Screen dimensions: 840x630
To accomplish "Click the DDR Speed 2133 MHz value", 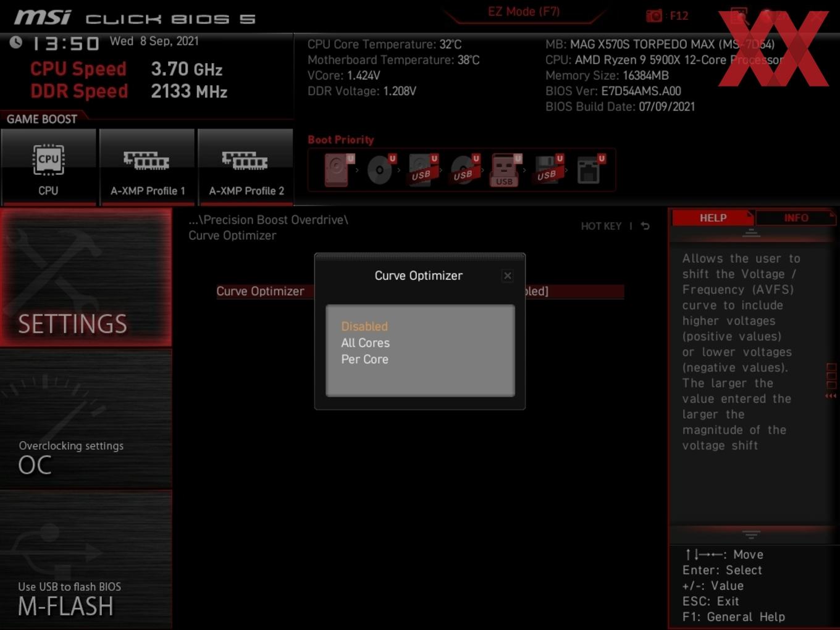I will tap(189, 91).
